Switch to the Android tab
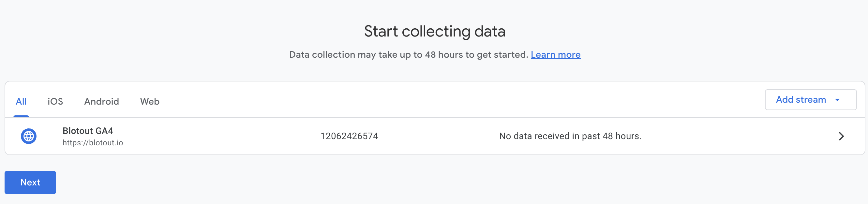This screenshot has height=204, width=868. pos(101,101)
